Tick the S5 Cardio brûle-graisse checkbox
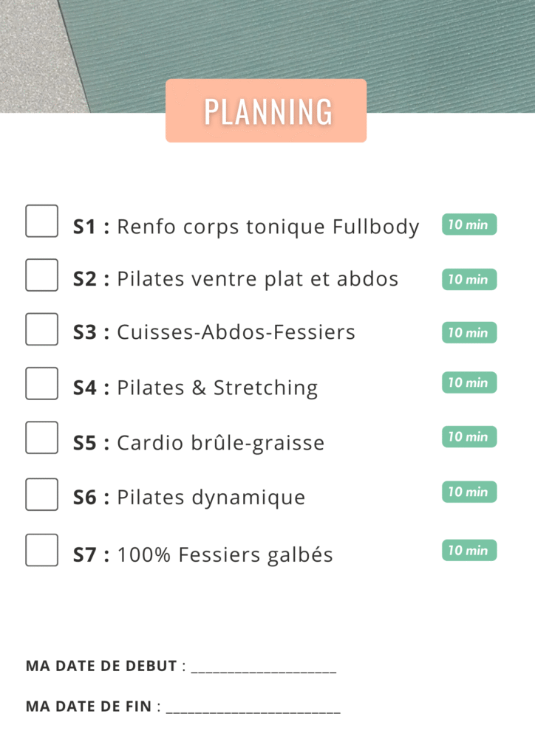This screenshot has height=756, width=535. (42, 438)
